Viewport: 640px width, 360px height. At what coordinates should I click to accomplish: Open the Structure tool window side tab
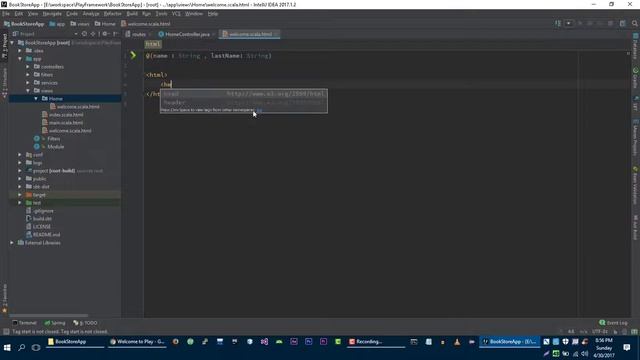[x=4, y=83]
